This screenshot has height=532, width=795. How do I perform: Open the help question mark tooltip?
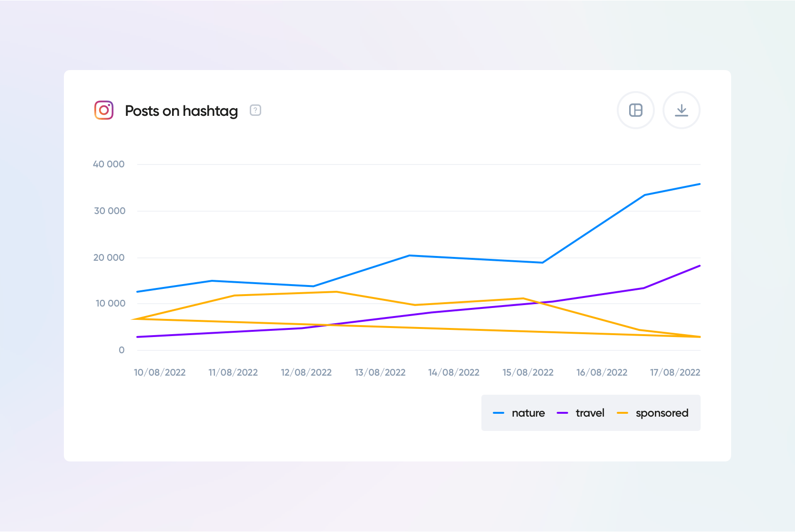point(255,111)
